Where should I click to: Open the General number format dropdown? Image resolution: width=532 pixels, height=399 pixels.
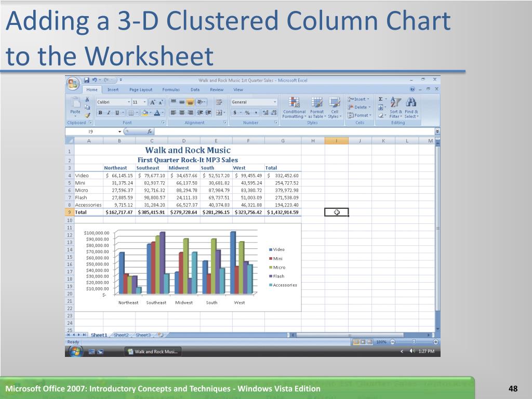pos(275,102)
